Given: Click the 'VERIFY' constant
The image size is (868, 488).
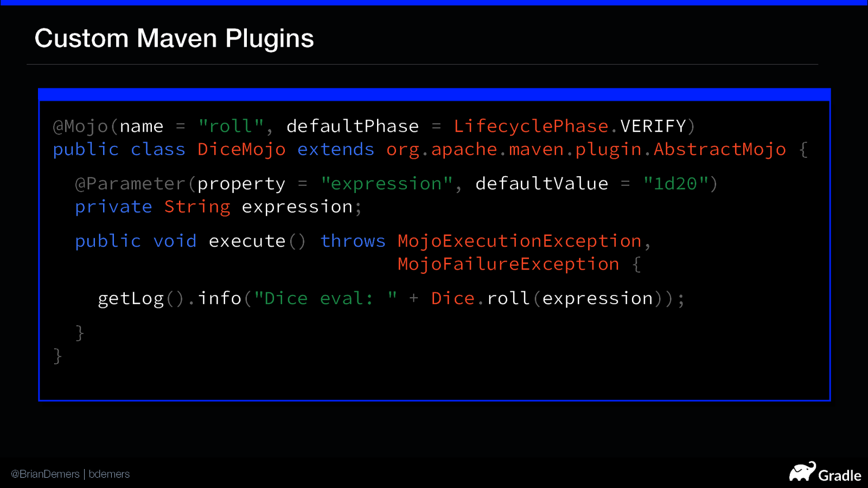Looking at the screenshot, I should click(x=653, y=126).
